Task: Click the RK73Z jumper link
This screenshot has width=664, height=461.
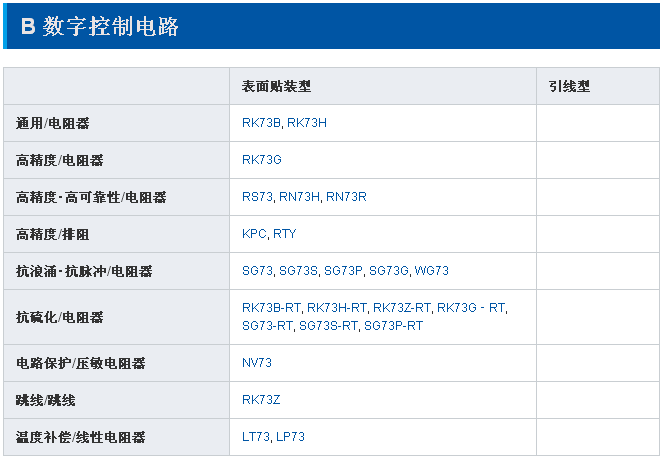Action: pyautogui.click(x=261, y=400)
